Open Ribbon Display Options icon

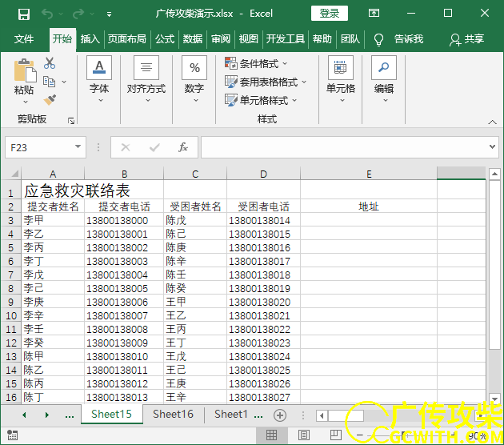coord(374,13)
